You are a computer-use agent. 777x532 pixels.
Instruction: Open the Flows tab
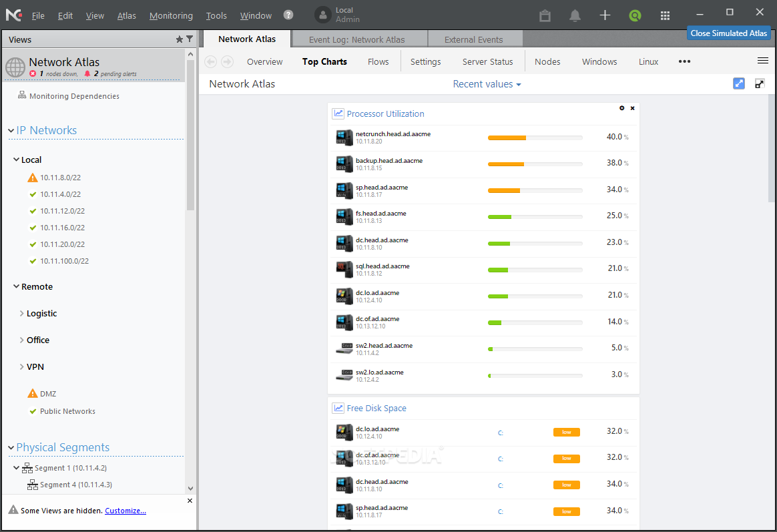[378, 61]
